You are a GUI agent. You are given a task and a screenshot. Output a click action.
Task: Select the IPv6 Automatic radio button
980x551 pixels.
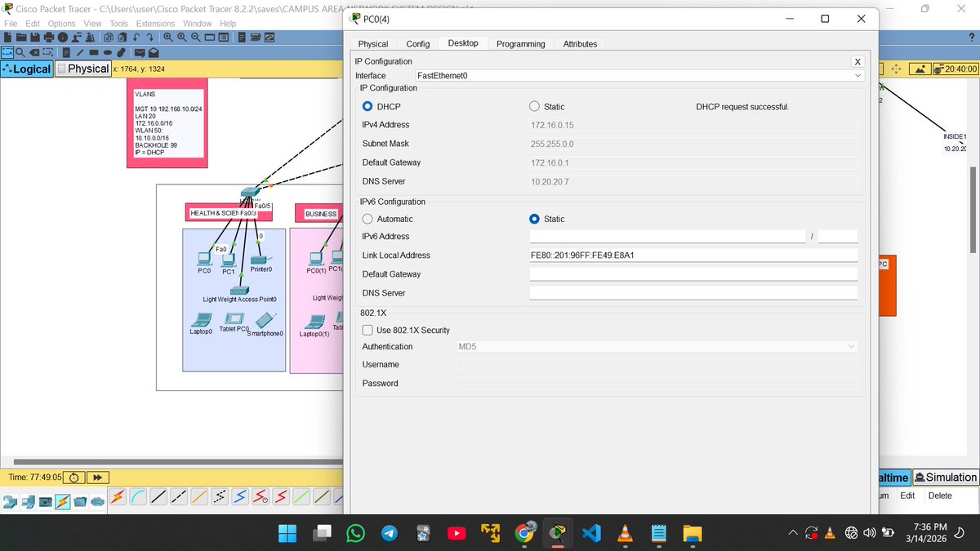coord(368,219)
